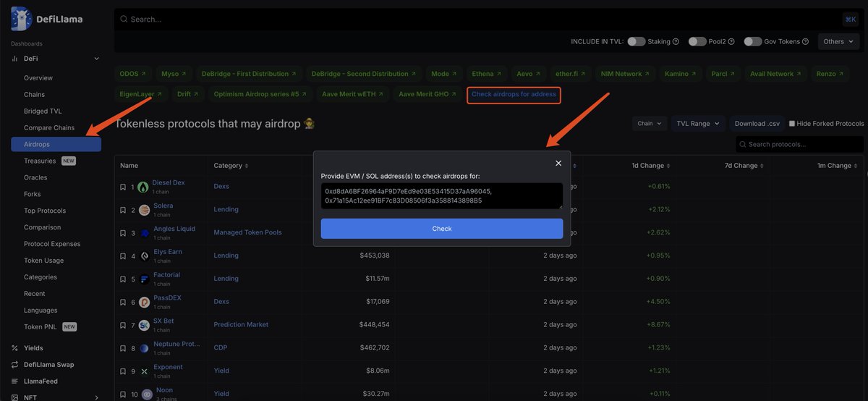Image resolution: width=868 pixels, height=401 pixels.
Task: Bookmark the Angles Liquid row
Action: (123, 233)
